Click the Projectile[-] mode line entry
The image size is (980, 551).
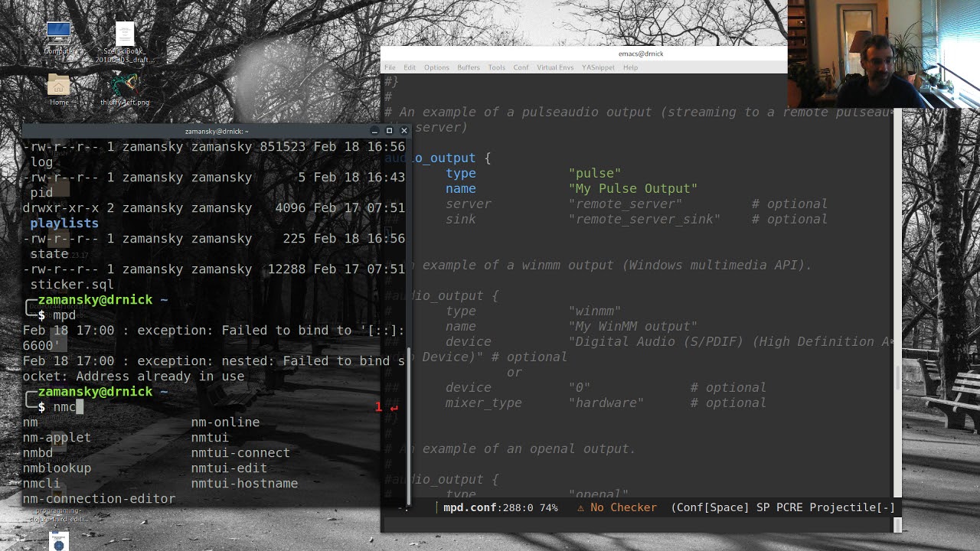[x=852, y=507]
